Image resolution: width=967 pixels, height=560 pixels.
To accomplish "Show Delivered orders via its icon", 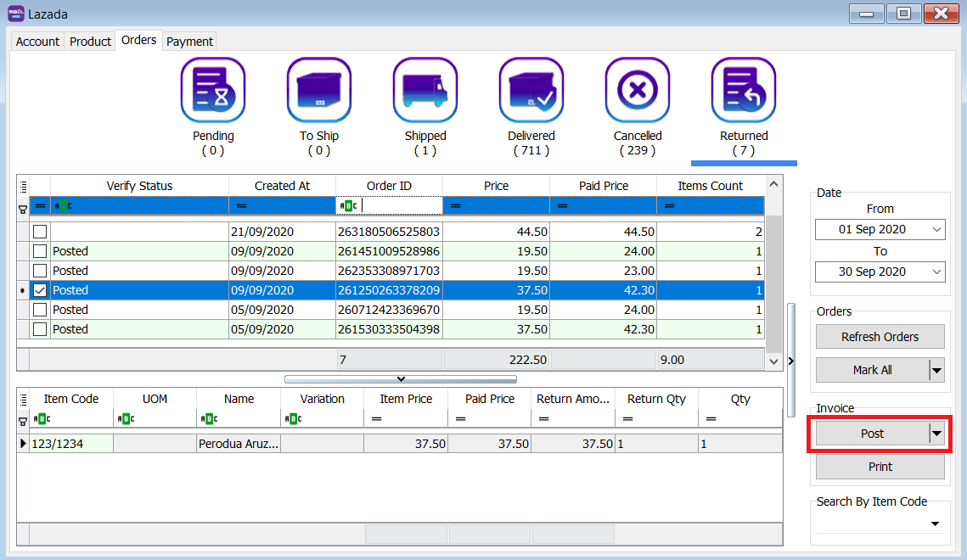I will (531, 91).
